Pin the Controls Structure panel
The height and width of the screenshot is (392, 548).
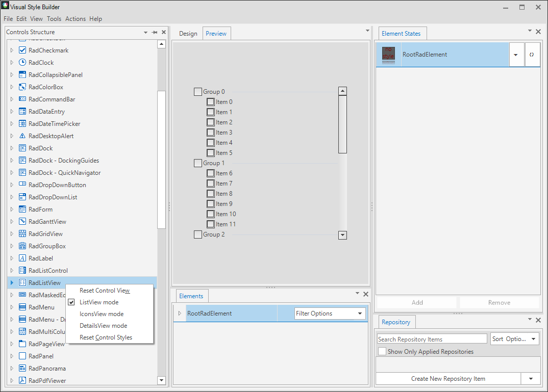click(x=155, y=32)
